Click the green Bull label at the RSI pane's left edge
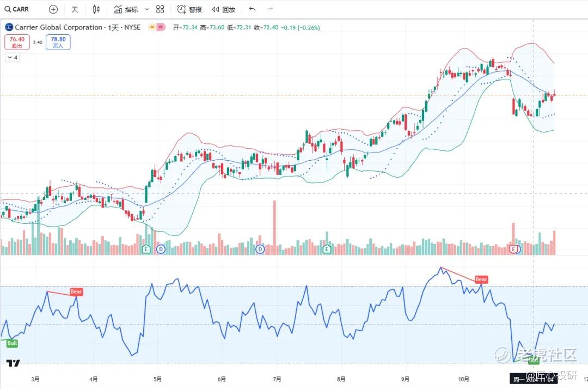Screen dimensions: 588x389 (x=12, y=343)
